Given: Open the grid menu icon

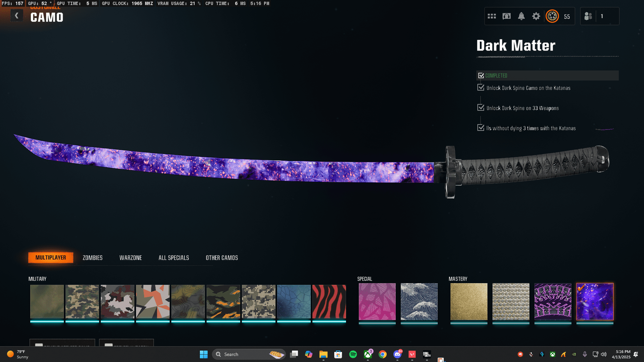Looking at the screenshot, I should (x=491, y=16).
